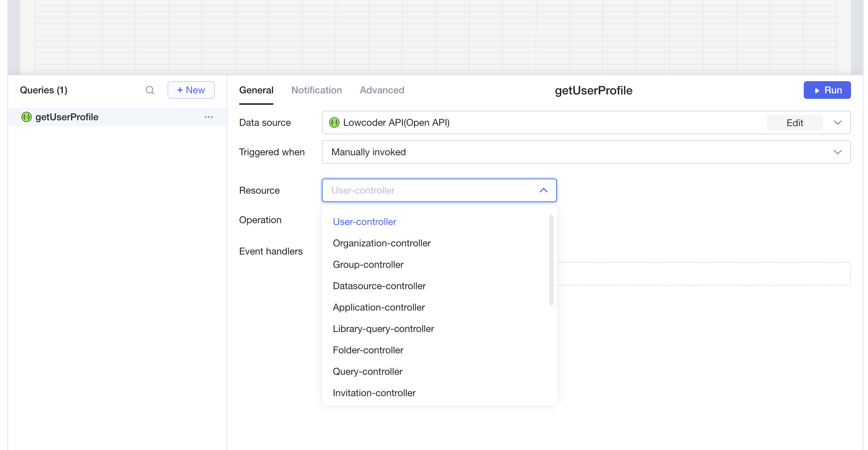Image resolution: width=868 pixels, height=450 pixels.
Task: Select Organization-controller from the list
Action: tap(382, 243)
